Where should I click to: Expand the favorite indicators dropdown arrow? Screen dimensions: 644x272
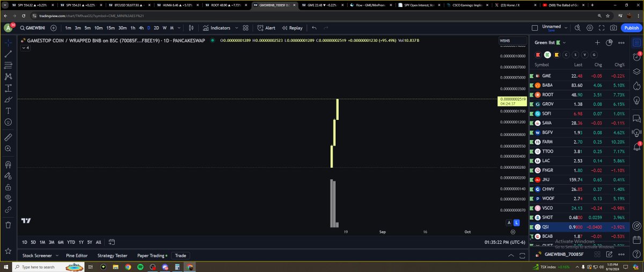(236, 28)
